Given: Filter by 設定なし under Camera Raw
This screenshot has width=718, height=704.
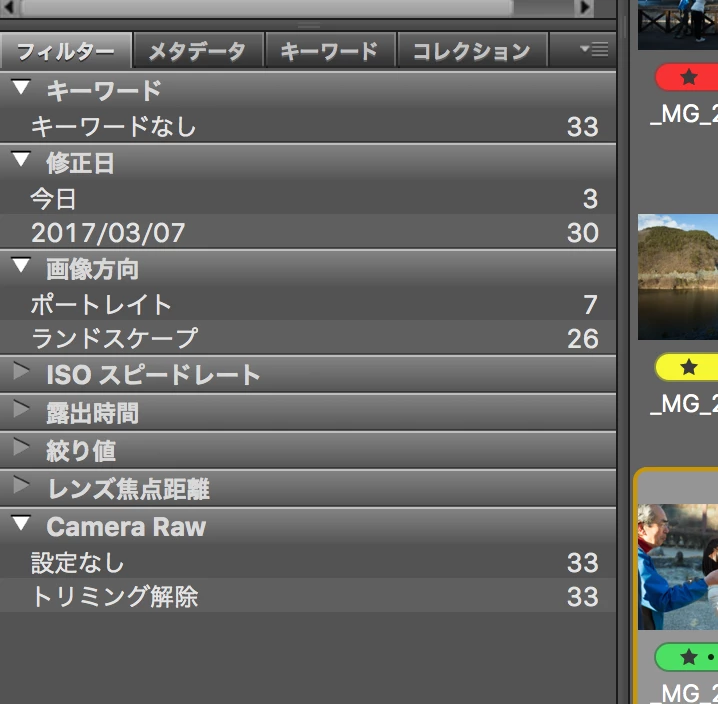Looking at the screenshot, I should 308,562.
